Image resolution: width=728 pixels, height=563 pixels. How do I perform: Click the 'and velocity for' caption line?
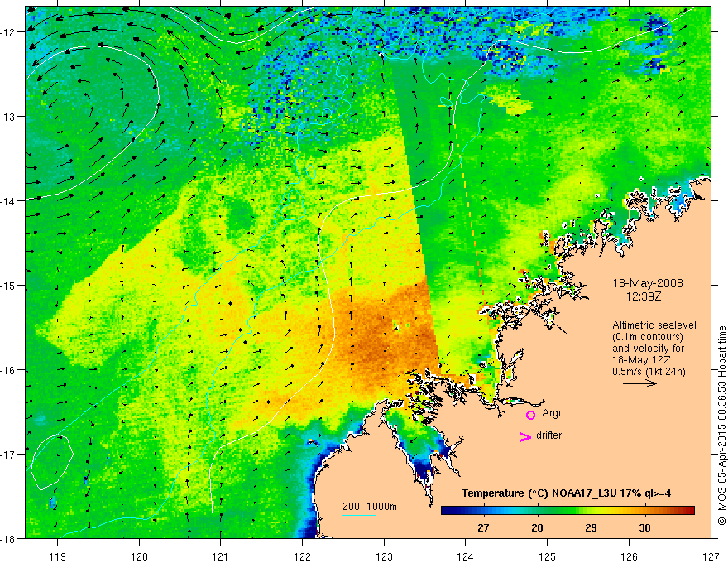point(648,349)
